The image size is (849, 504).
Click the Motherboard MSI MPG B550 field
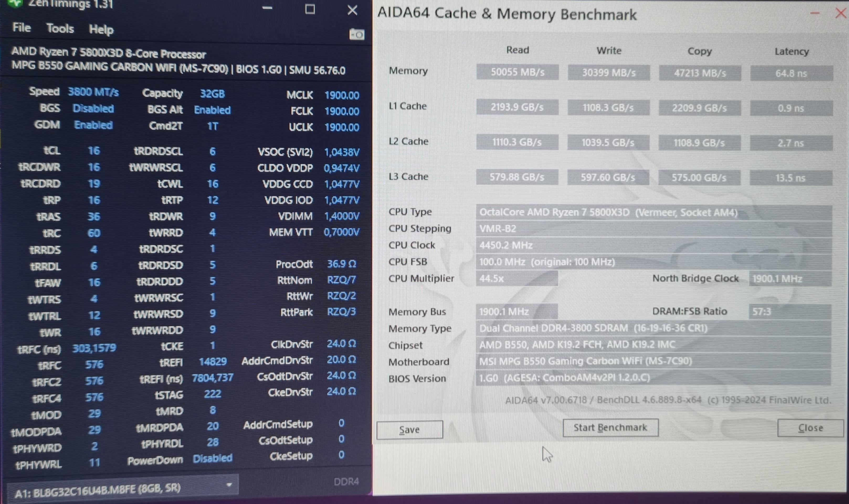[x=653, y=361]
